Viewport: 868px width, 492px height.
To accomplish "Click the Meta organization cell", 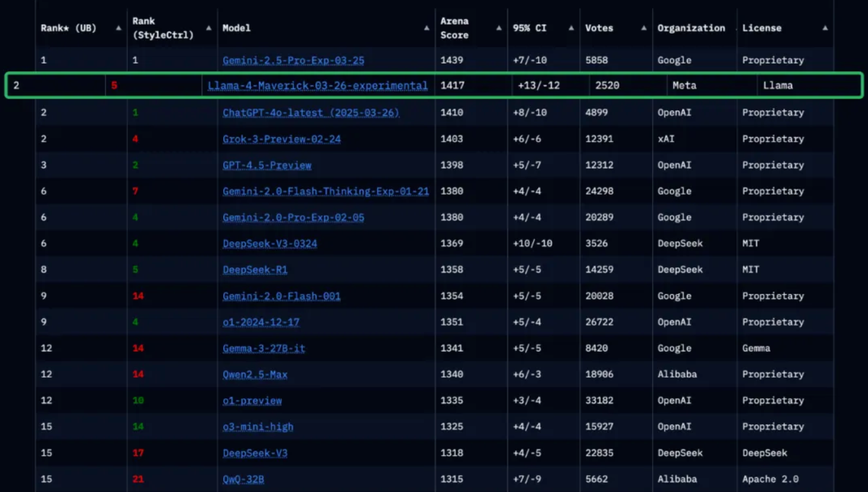I will [x=684, y=85].
